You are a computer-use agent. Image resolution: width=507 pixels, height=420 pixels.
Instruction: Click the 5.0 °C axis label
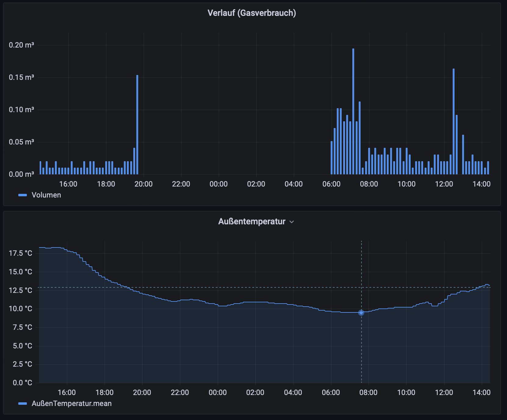click(x=22, y=346)
